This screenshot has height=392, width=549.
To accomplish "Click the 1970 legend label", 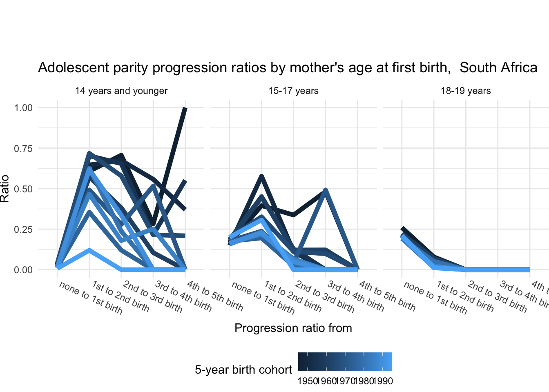I will (345, 381).
